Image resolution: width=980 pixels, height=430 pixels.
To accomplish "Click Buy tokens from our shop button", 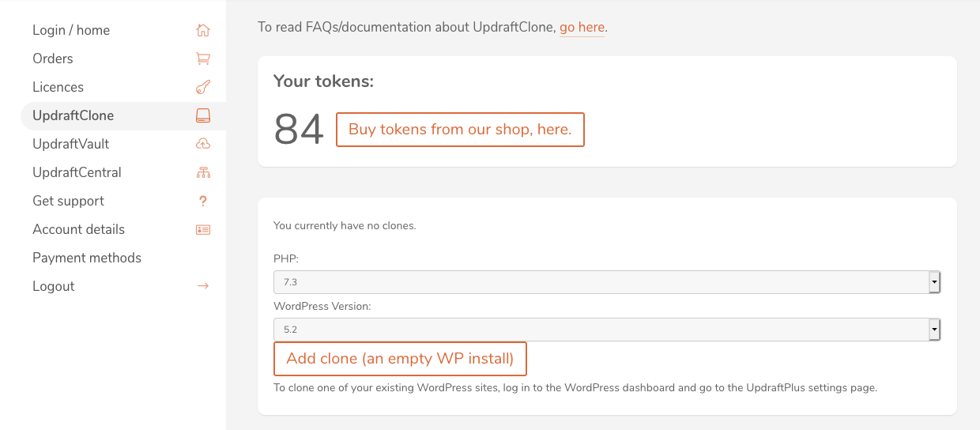I will click(x=460, y=130).
